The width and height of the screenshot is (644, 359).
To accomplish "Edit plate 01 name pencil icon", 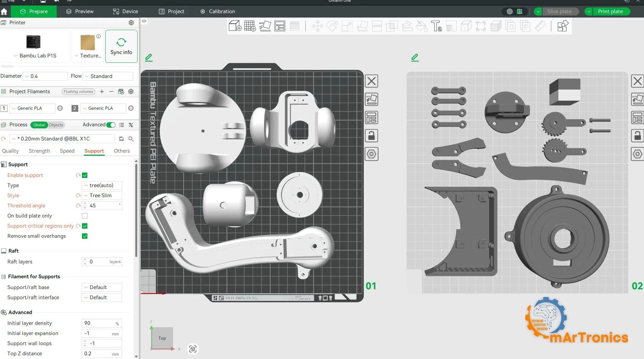I will pos(149,57).
